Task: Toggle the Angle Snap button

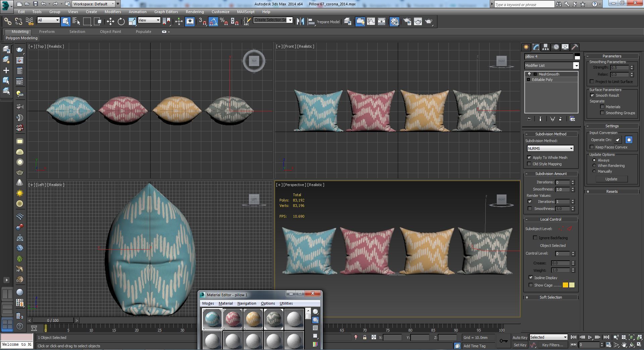Action: (213, 21)
